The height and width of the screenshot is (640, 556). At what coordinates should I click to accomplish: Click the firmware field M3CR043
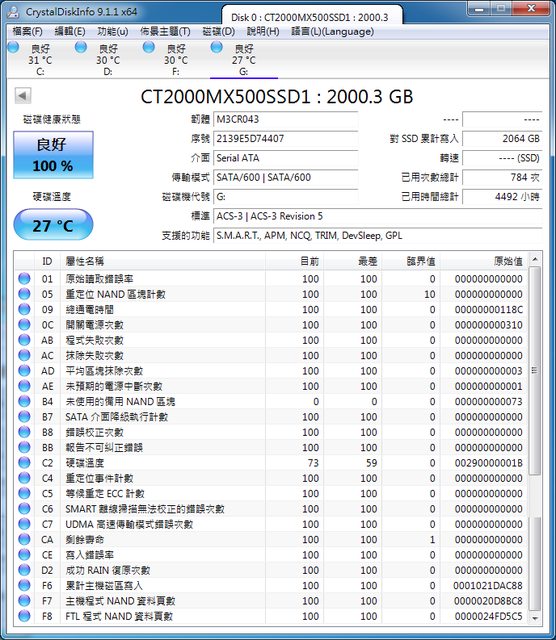(x=285, y=119)
